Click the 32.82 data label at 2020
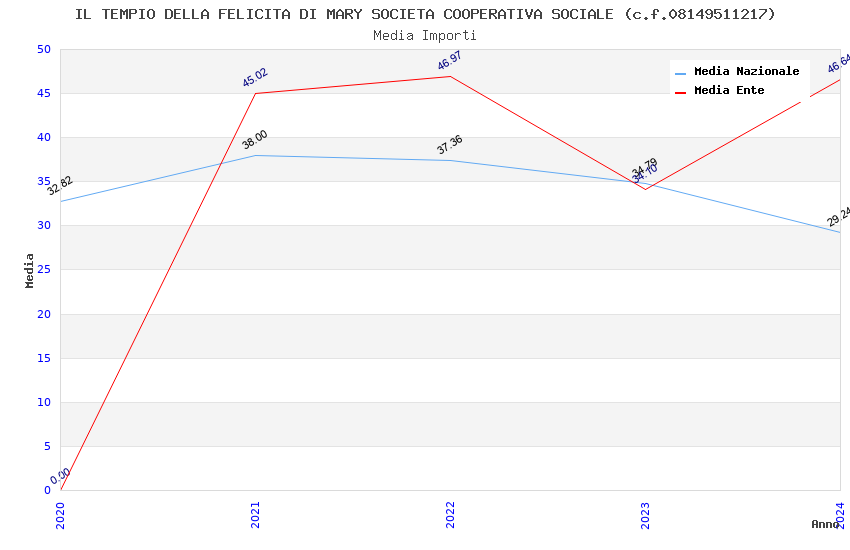 60,185
